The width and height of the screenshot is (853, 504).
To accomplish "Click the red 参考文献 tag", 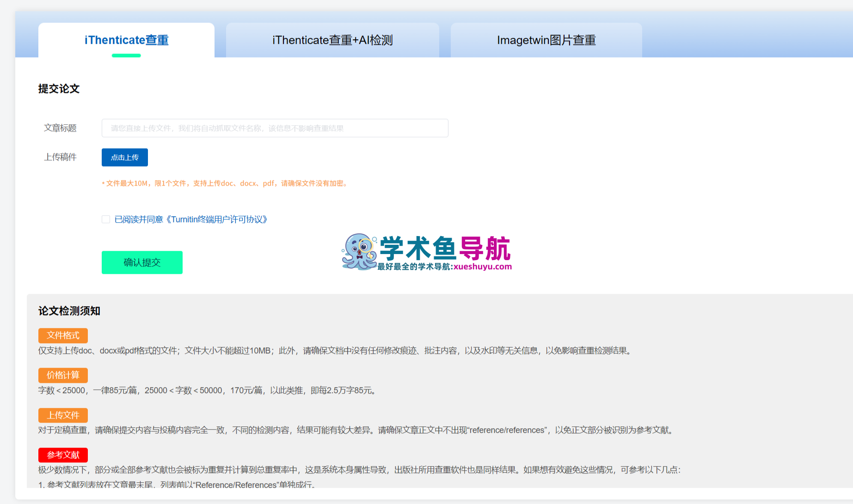I will 63,455.
